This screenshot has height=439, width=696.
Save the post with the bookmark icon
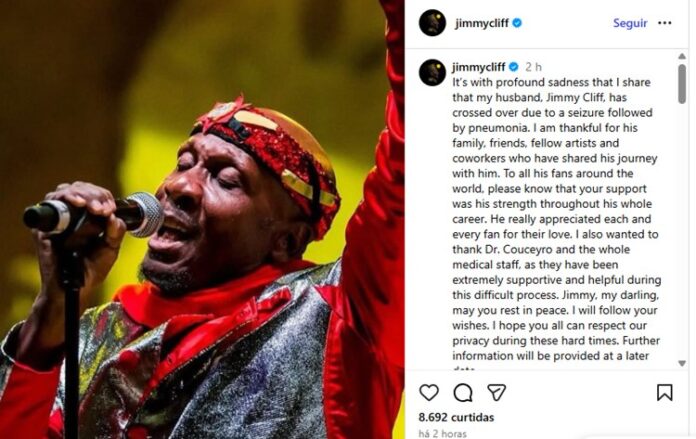tap(664, 392)
